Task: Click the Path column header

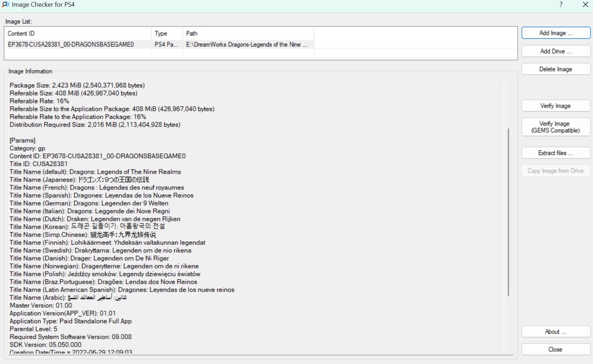Action: [x=248, y=34]
